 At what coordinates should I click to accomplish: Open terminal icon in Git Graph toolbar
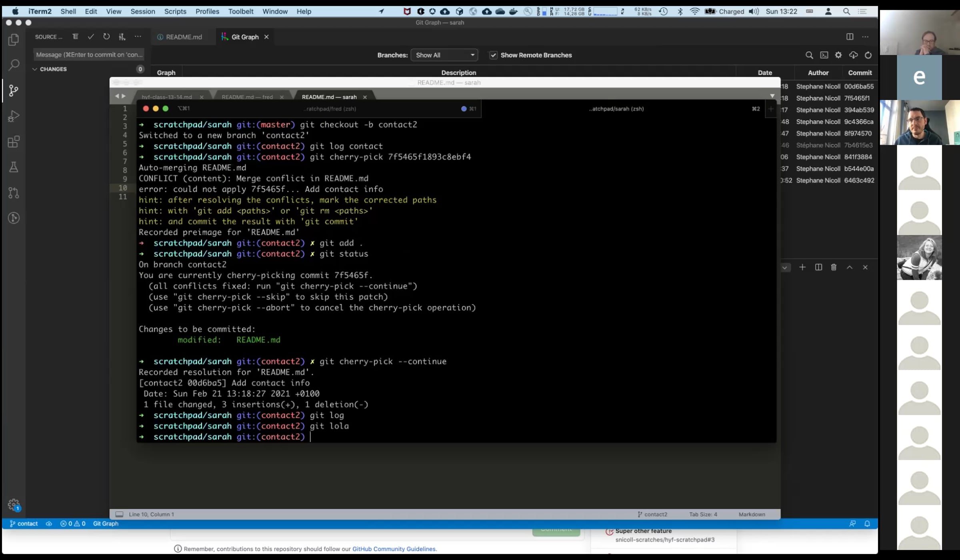[x=824, y=55]
